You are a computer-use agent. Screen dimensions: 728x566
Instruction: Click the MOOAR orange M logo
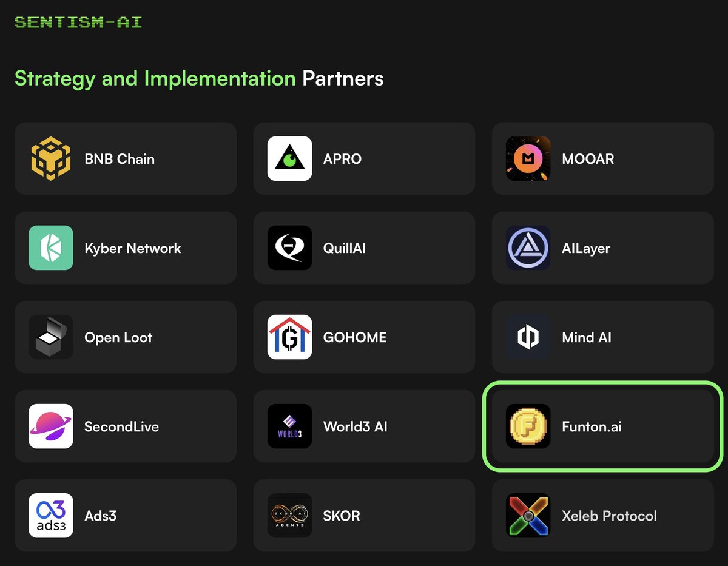point(528,159)
